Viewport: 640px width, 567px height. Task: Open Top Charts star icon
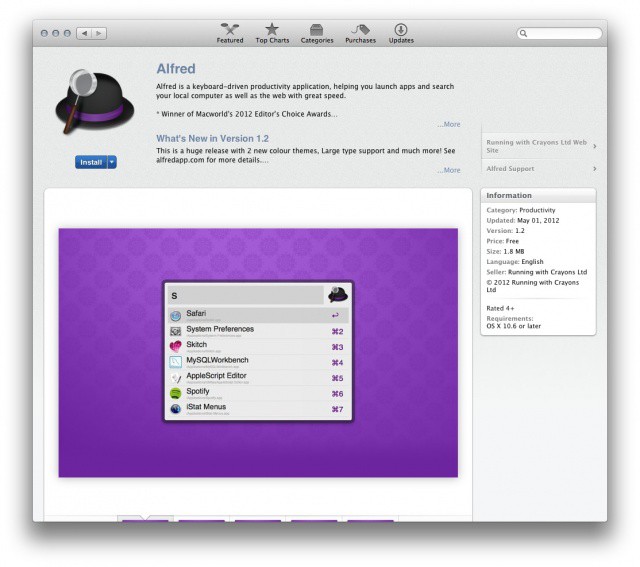coord(271,30)
